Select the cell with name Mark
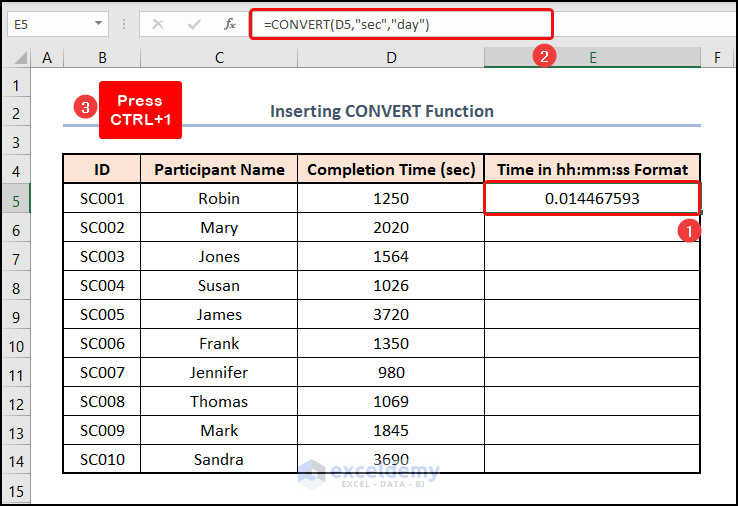738x506 pixels. coord(219,430)
